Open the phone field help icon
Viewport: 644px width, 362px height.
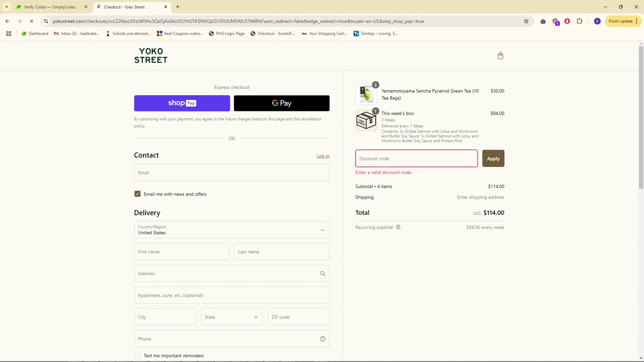coord(322,339)
